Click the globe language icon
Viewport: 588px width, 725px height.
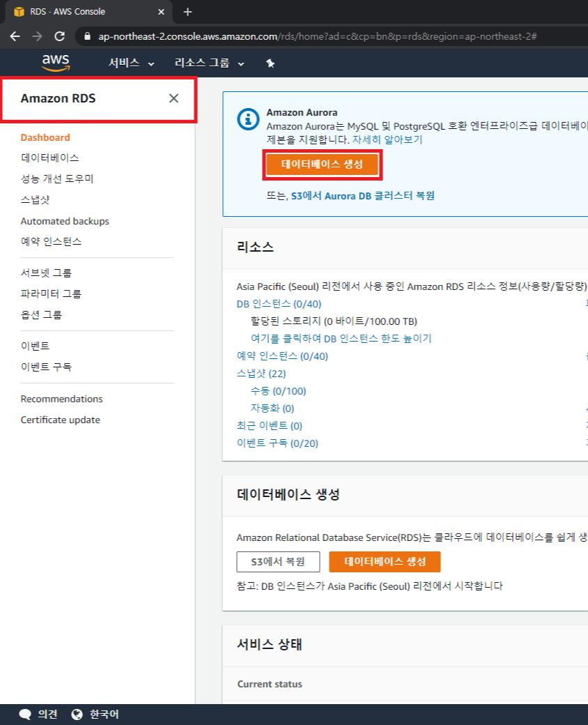click(x=77, y=715)
